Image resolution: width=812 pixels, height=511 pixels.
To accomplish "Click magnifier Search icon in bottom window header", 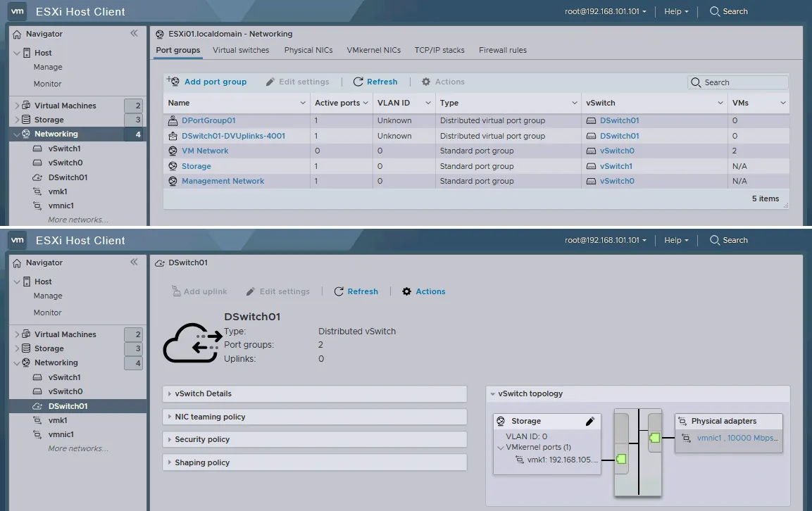I will coord(715,240).
